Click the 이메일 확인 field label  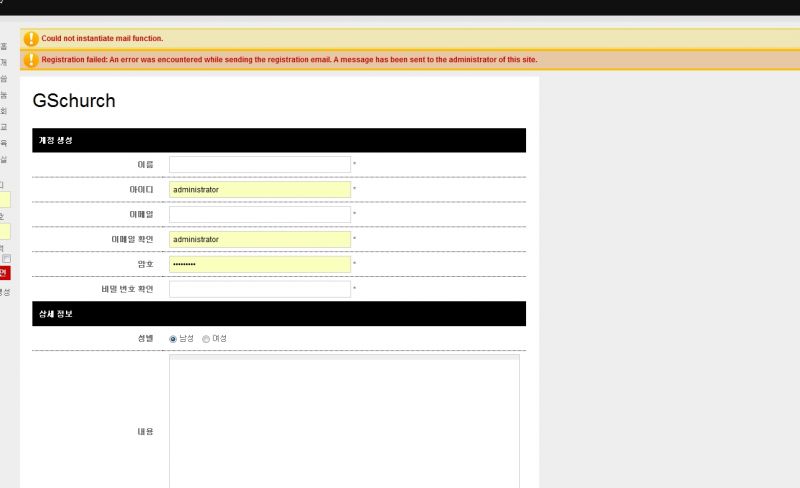click(132, 239)
